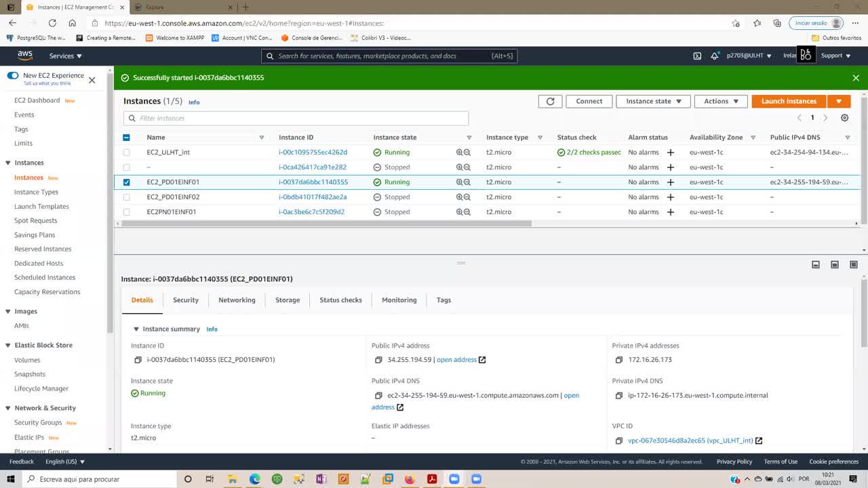Select the EC2PN01EINF01 row checkbox
868x488 pixels.
[x=126, y=212]
